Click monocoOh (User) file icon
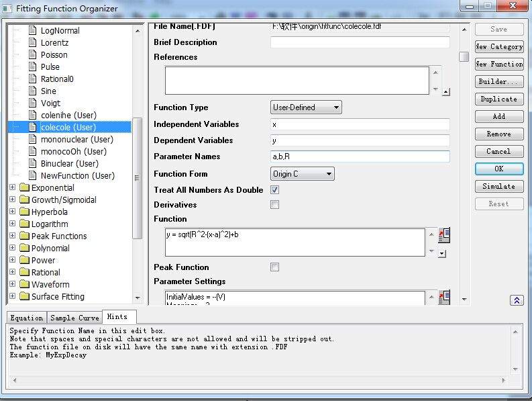The height and width of the screenshot is (401, 532). tap(33, 151)
